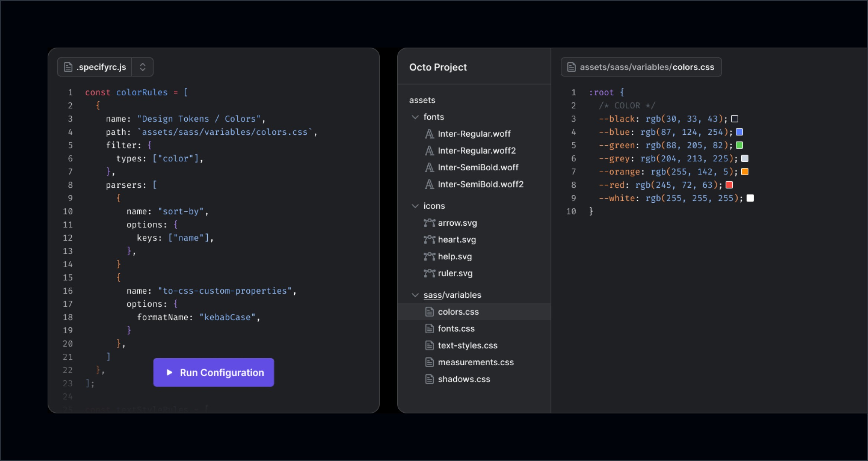The height and width of the screenshot is (461, 868).
Task: Click document icon in colors.css path tab
Action: [x=571, y=67]
